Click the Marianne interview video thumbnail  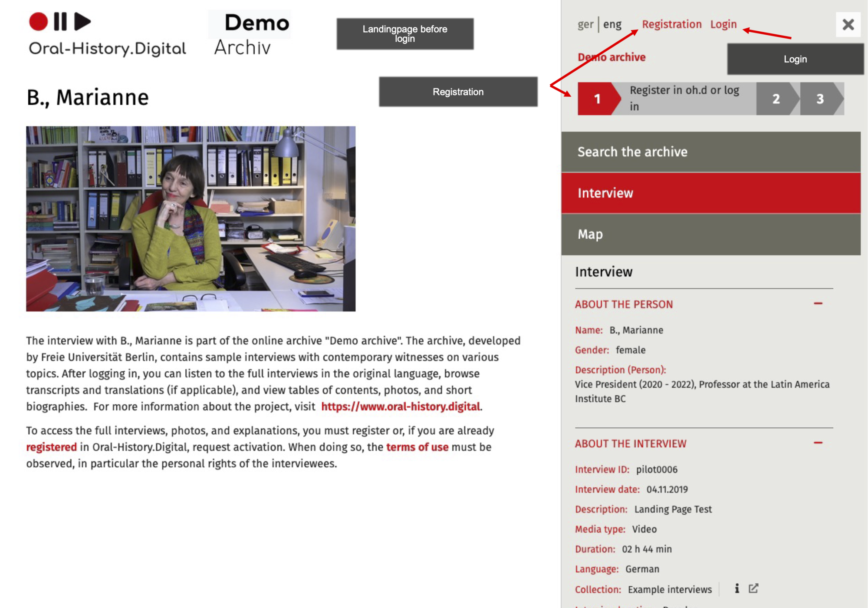(x=191, y=218)
